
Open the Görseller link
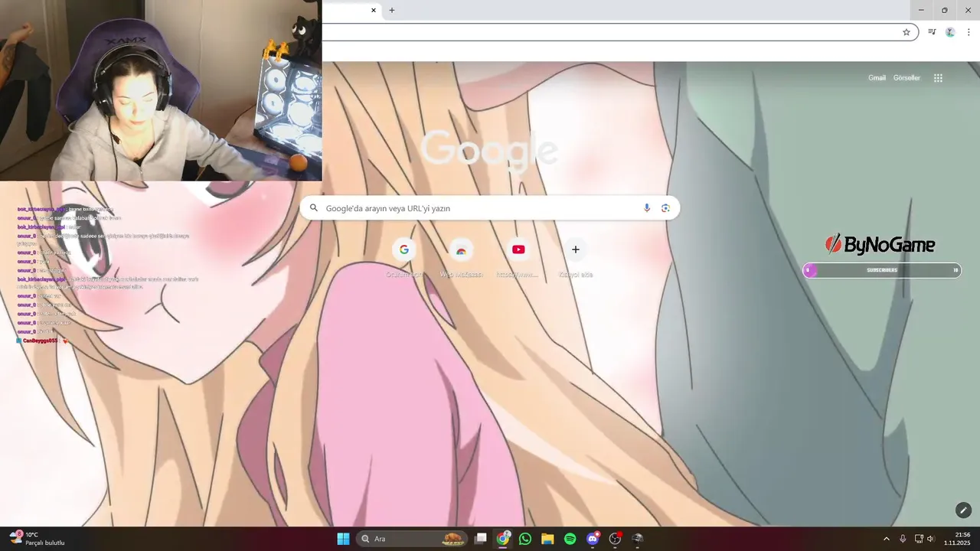906,78
